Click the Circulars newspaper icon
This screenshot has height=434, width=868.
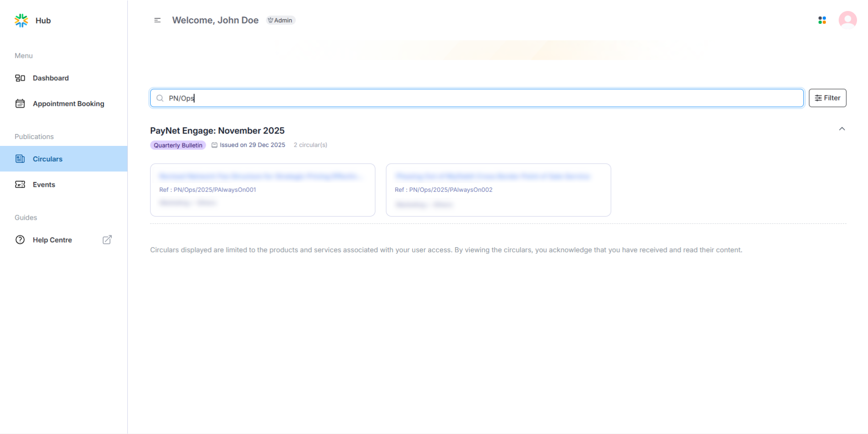20,159
